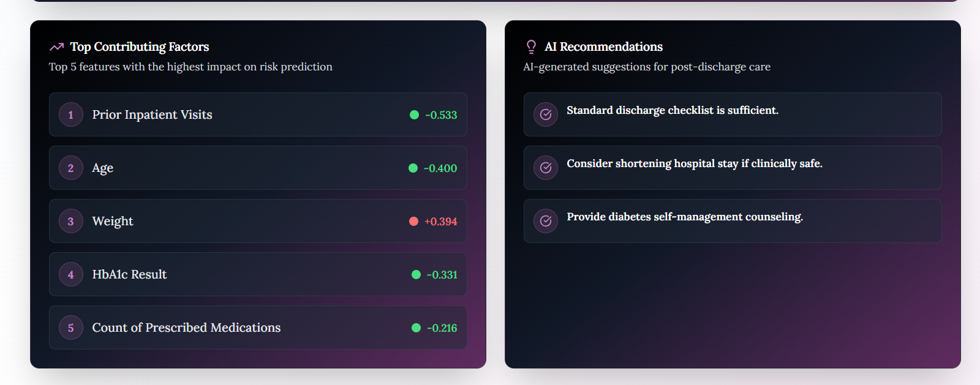Click the lightbulb icon beside AI Recommendations
Image resolution: width=980 pixels, height=385 pixels.
[531, 47]
